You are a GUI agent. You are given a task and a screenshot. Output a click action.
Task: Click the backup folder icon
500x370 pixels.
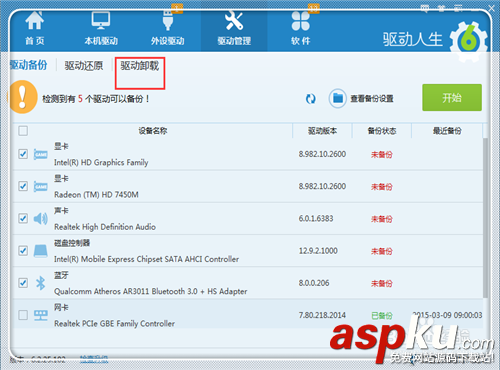[338, 98]
